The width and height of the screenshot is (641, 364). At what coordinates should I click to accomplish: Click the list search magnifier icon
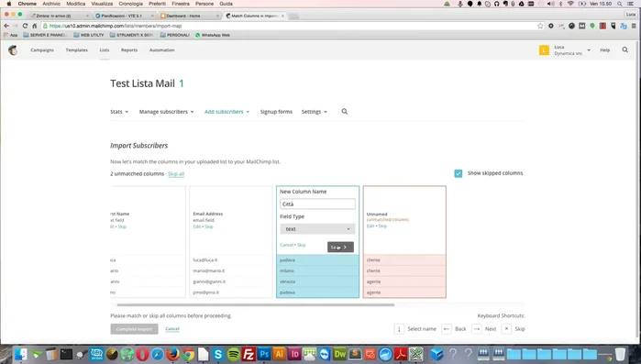tap(345, 112)
